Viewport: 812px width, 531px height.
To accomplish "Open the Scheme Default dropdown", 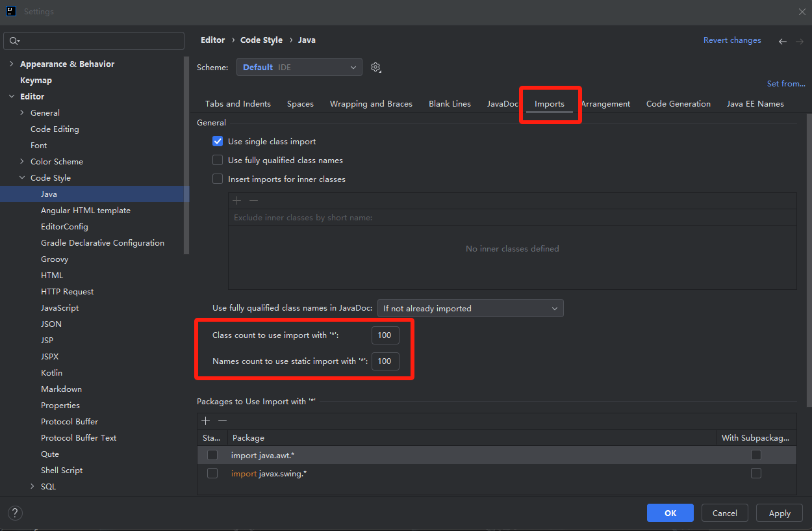I will (x=299, y=67).
